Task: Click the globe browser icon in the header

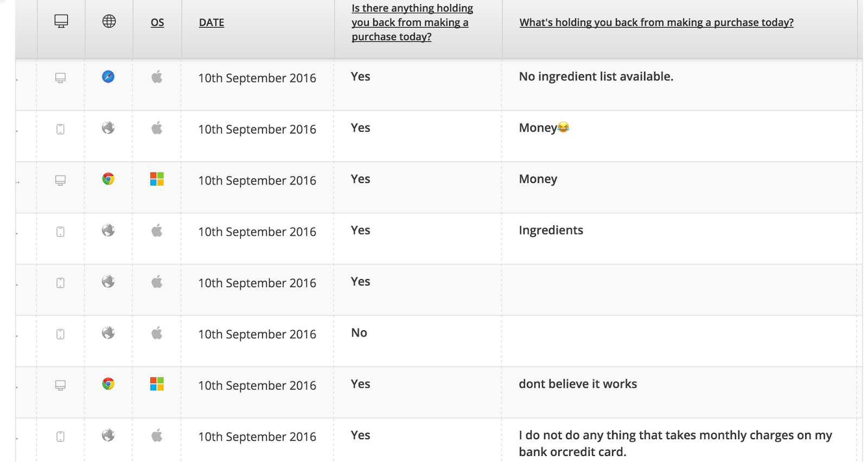Action: pos(109,21)
